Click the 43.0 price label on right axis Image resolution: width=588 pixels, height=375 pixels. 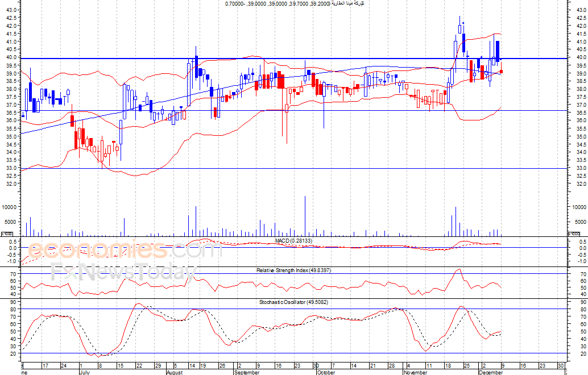pyautogui.click(x=581, y=10)
